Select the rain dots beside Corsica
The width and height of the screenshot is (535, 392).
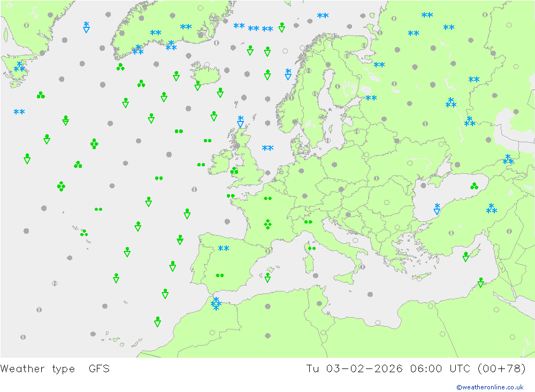tap(312, 248)
